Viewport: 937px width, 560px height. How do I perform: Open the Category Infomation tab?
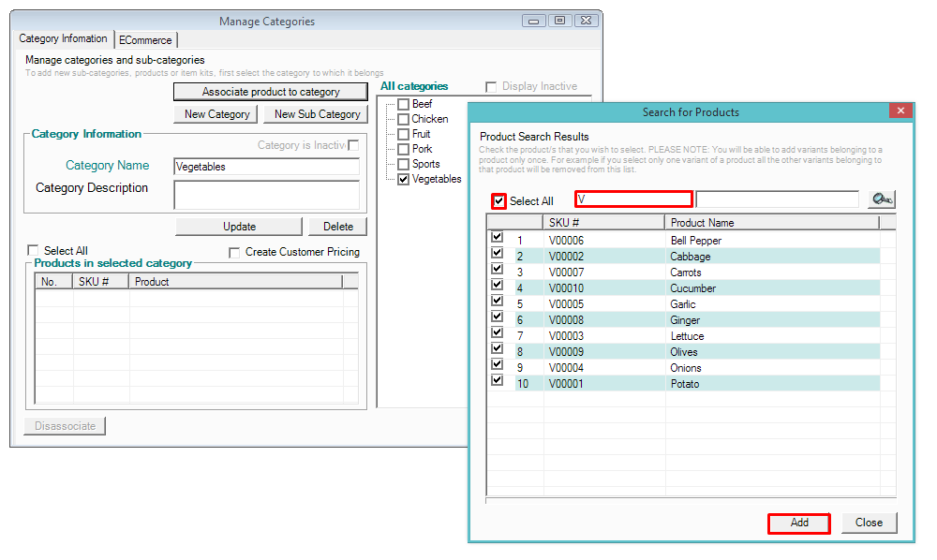point(63,39)
